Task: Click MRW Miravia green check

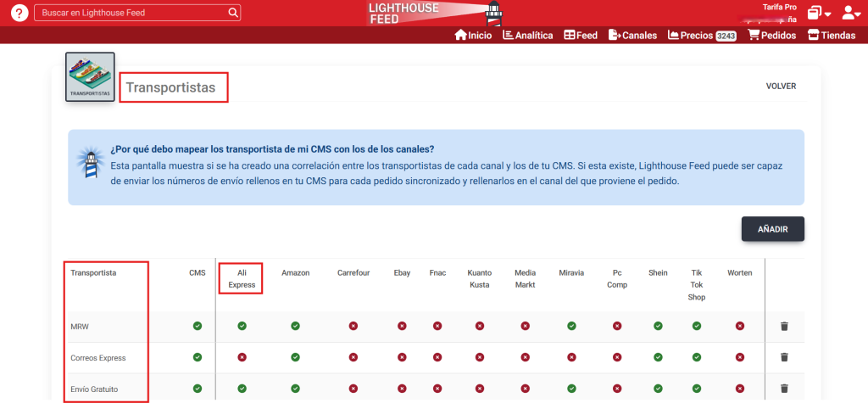Action: tap(571, 326)
